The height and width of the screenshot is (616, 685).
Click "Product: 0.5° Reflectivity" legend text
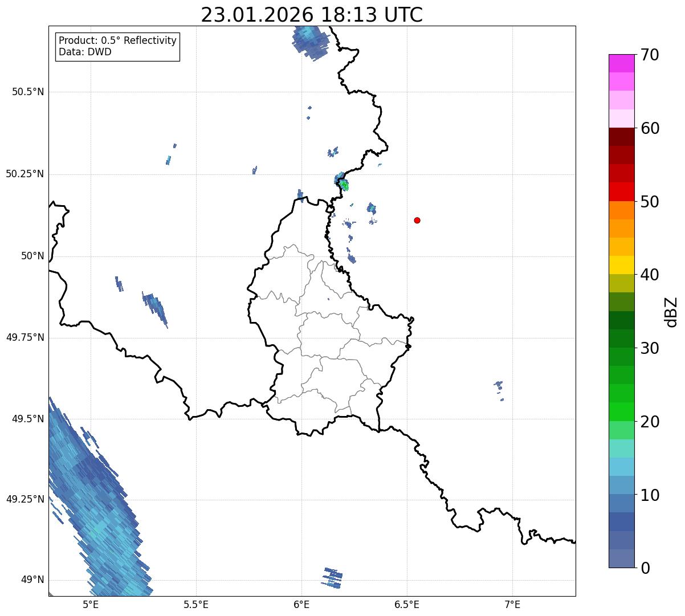coord(117,41)
